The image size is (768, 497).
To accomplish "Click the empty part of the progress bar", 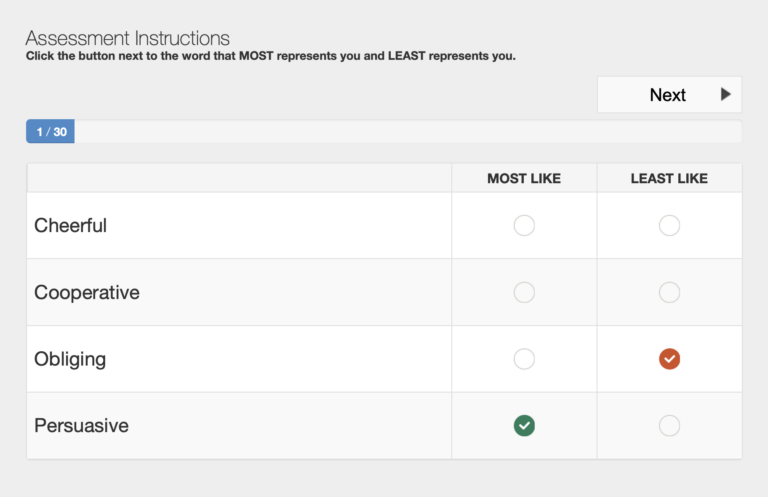I will click(x=400, y=132).
